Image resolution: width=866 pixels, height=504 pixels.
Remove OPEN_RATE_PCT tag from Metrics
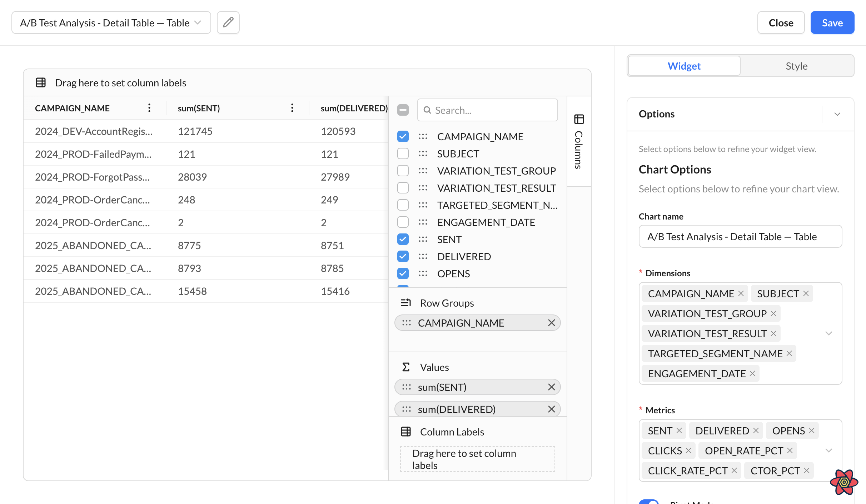(790, 450)
